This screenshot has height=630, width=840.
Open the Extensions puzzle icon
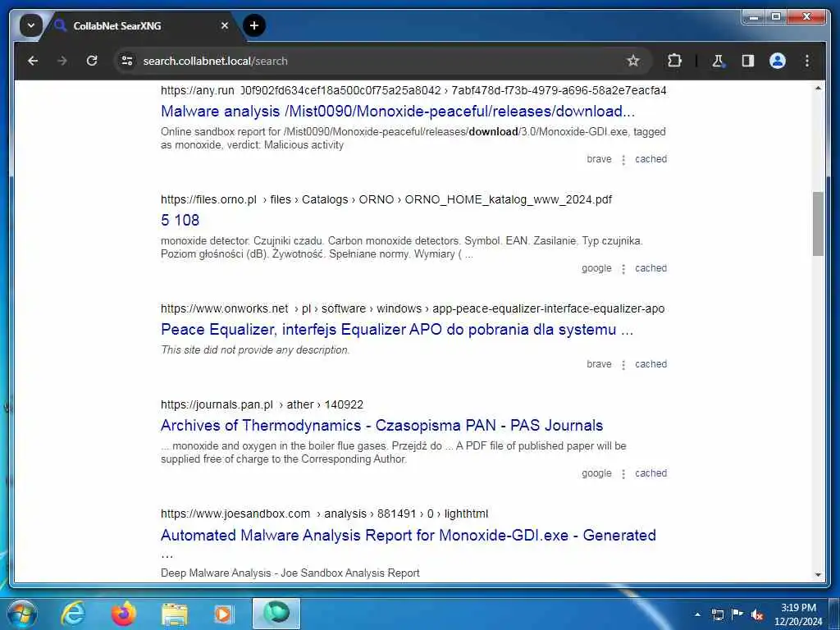(x=674, y=61)
